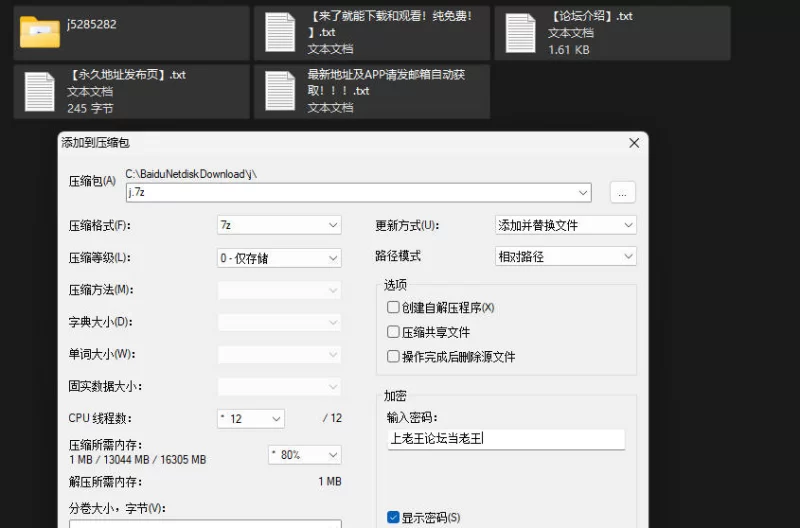800x528 pixels.
Task: Click the 1 MB / 13044 MB / 16305 MB memory text
Action: click(x=138, y=460)
